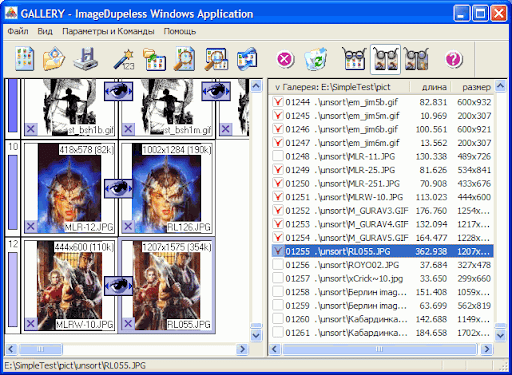Click file list scroll up arrow
This screenshot has height=375, width=512.
coord(500,86)
